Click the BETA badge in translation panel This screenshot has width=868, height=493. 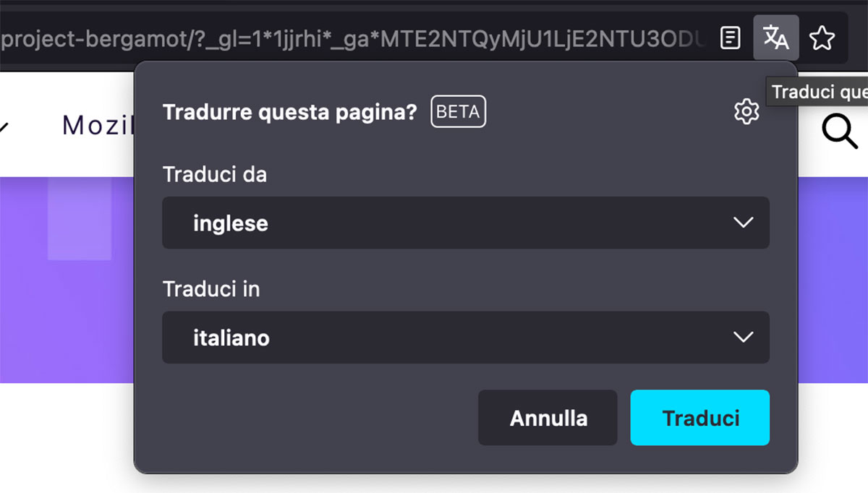coord(459,112)
